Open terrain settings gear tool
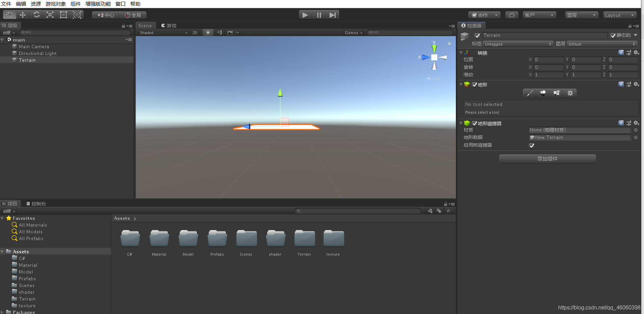This screenshot has height=314, width=644. pos(570,93)
